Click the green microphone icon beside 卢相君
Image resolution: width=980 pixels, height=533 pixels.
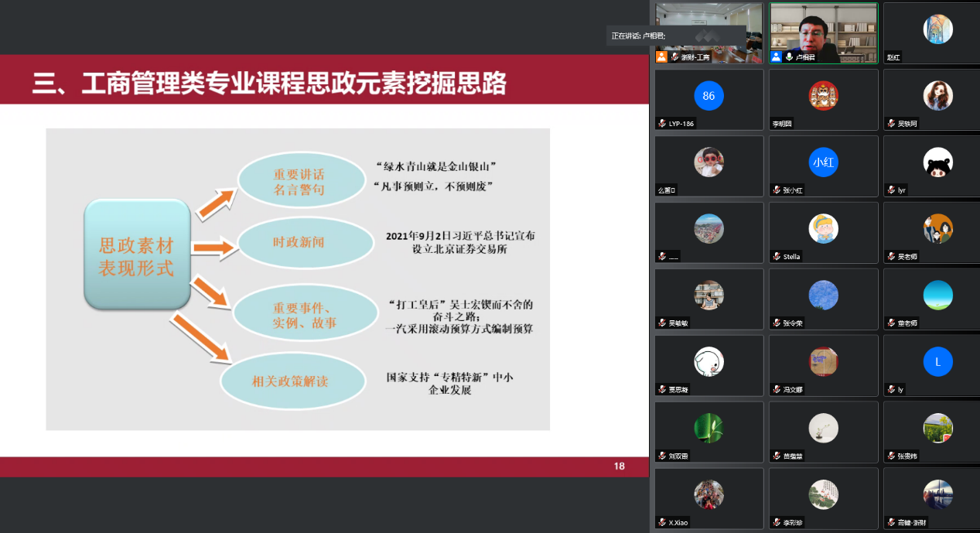[x=788, y=57]
